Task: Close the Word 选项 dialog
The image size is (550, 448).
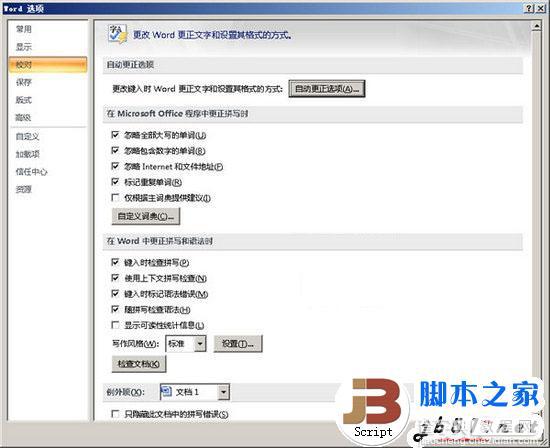Action: [540, 8]
